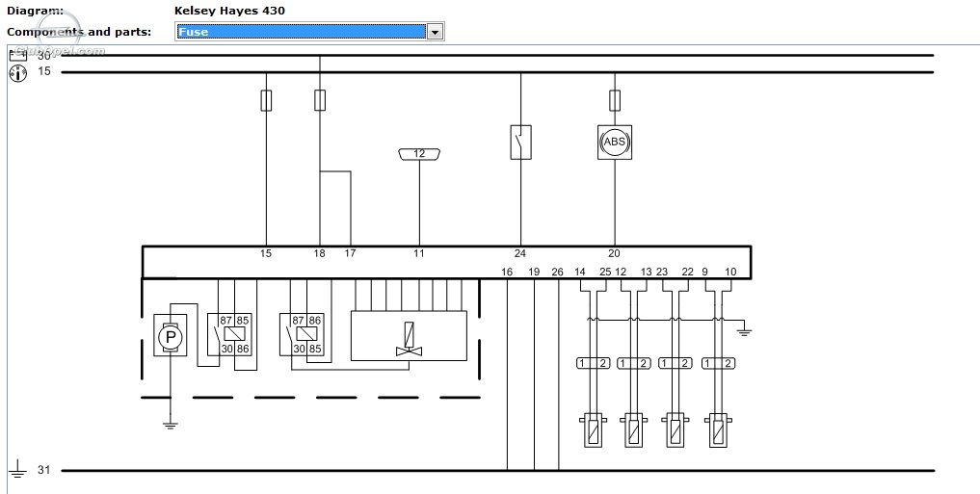Viewport: 980px width, 494px height.
Task: Click pin number 19 on the controller
Action: [534, 272]
